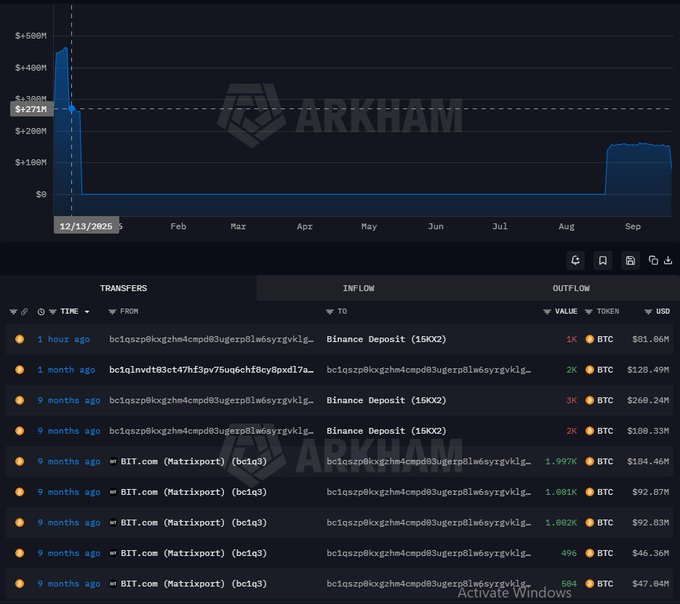Click Bitcoin chain icon on $184.46M row
Viewport: 680px width, 604px height.
click(20, 461)
